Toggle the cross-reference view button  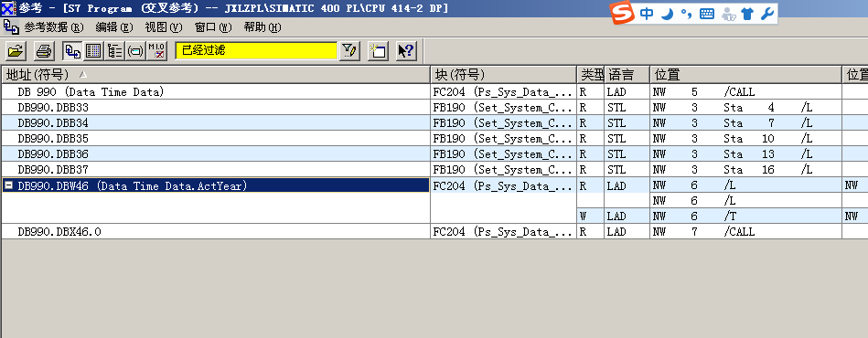[72, 51]
